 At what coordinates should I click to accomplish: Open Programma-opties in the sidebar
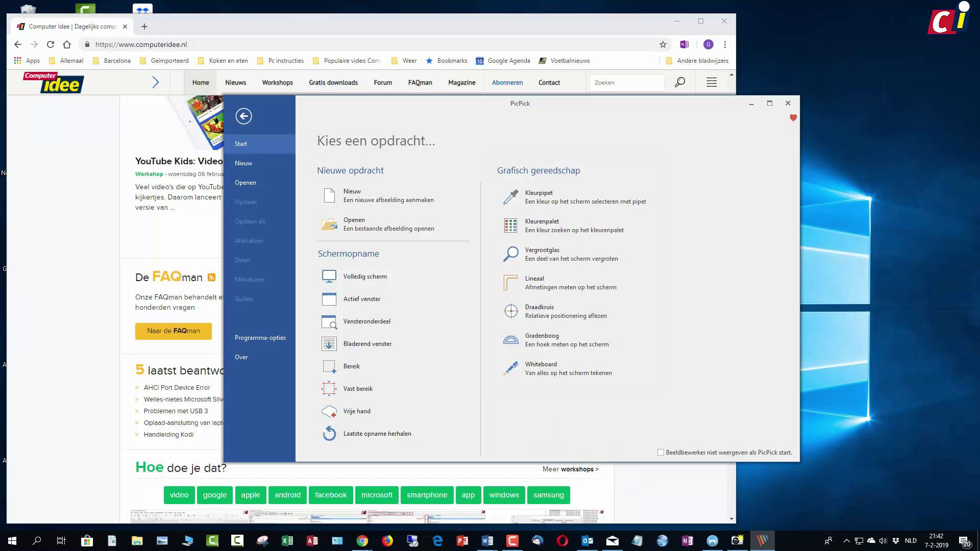[x=260, y=338]
